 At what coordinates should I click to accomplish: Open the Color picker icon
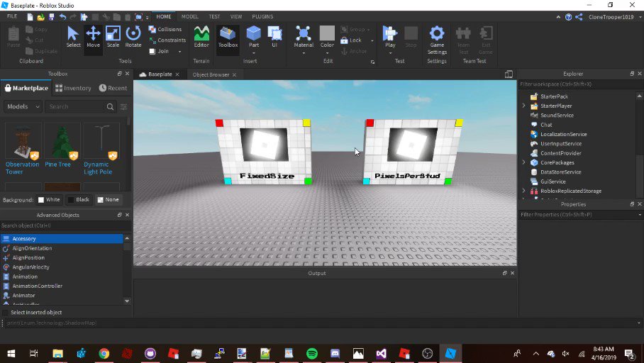[327, 33]
